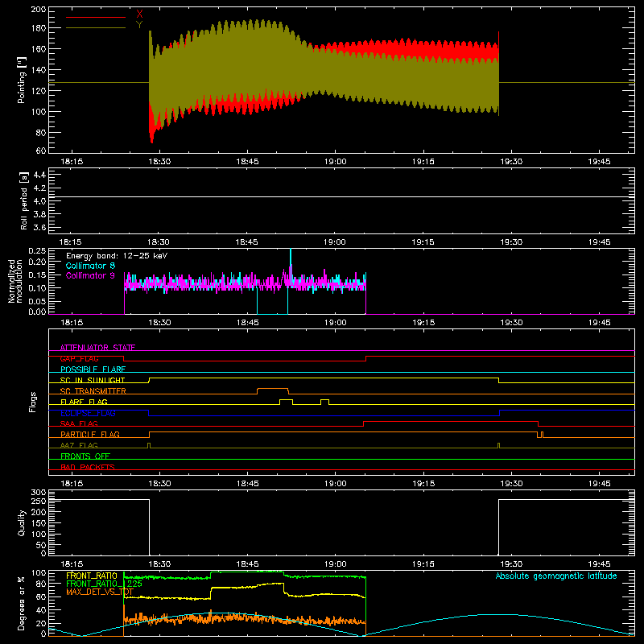Click the ATTENUATOR_STATE flag label
The image size is (644, 644).
(97, 348)
